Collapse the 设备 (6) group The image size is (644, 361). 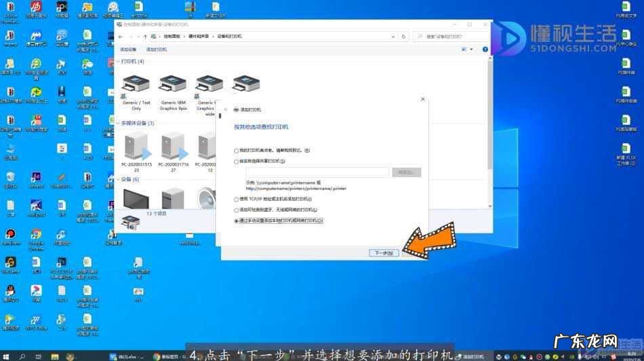(118, 180)
